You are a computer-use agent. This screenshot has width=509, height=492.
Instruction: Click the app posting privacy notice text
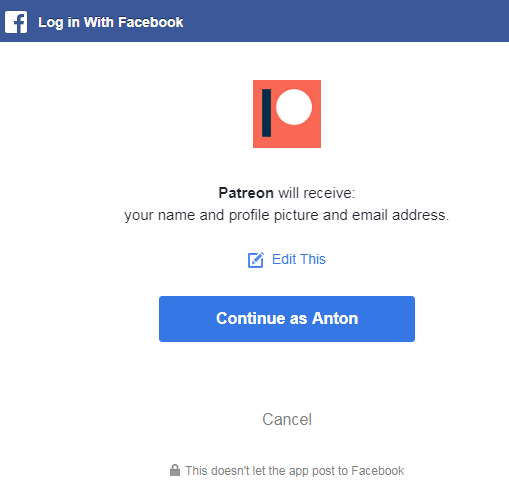295,471
